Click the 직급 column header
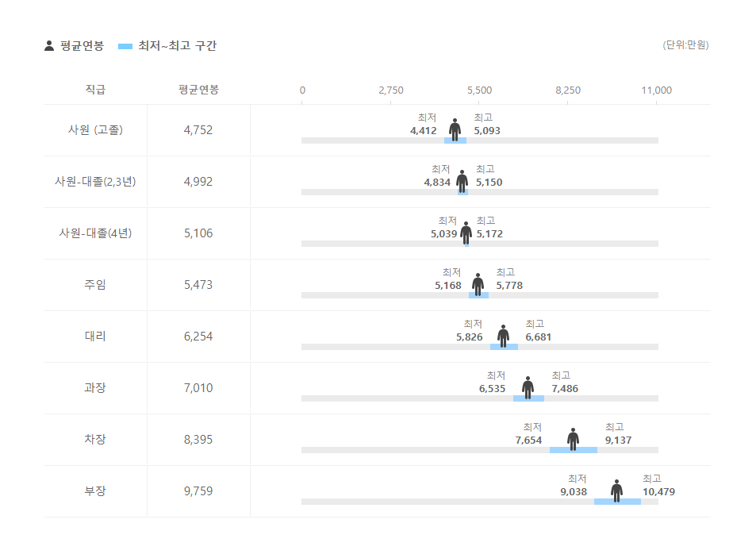This screenshot has width=756, height=554. (x=95, y=90)
